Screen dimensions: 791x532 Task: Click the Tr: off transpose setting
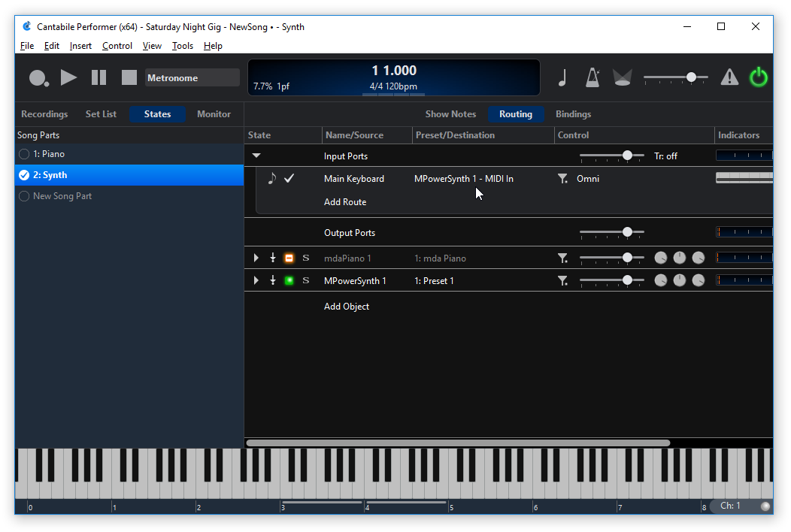(665, 156)
